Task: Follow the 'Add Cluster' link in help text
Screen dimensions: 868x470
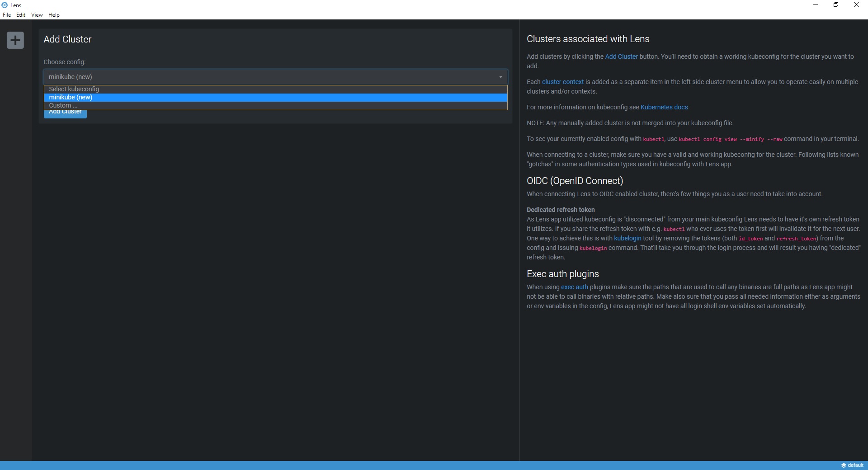Action: (621, 56)
